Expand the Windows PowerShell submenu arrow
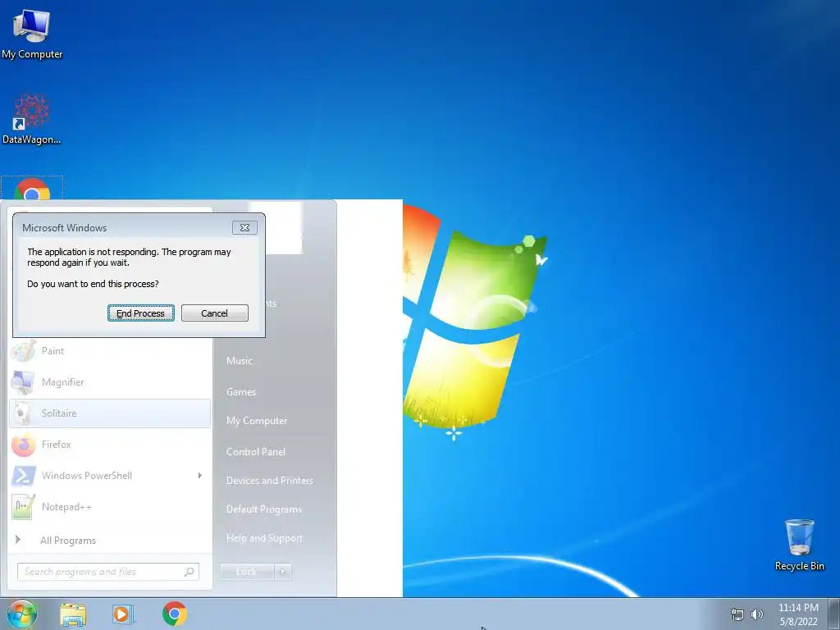This screenshot has width=840, height=630. (200, 476)
